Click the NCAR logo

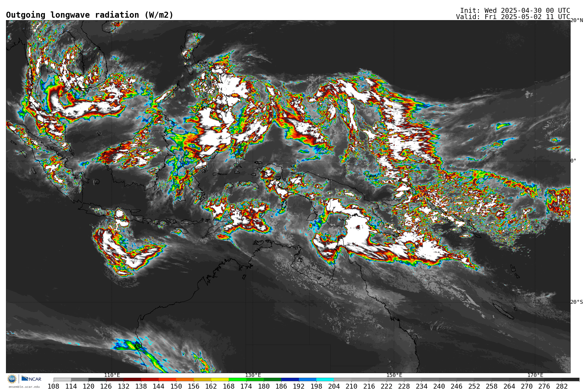click(31, 379)
